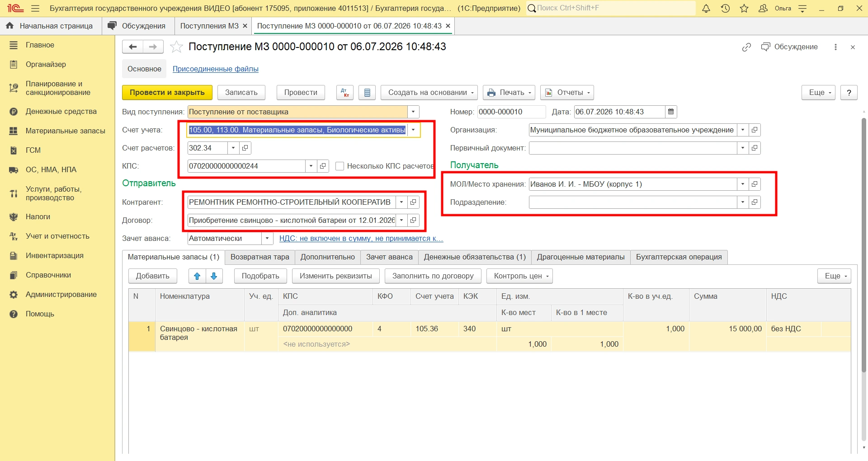Open МОЛ/Место хранения item form icon
This screenshot has width=868, height=461.
pos(755,184)
